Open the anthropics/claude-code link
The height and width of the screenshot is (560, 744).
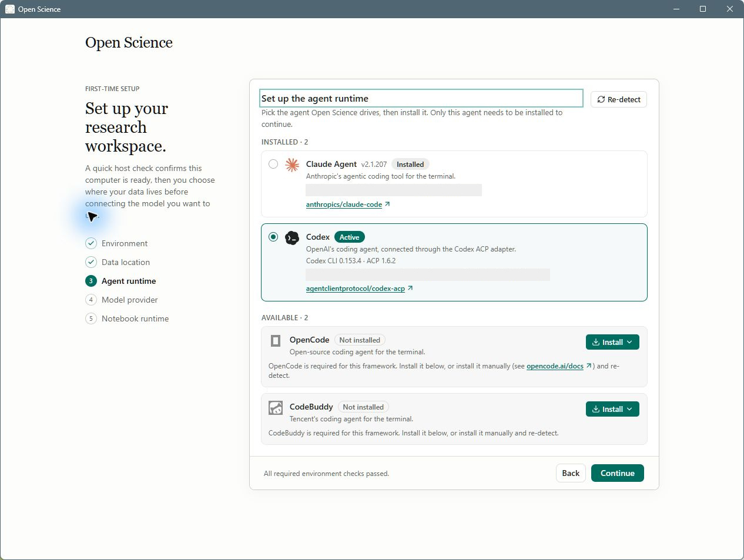point(344,204)
